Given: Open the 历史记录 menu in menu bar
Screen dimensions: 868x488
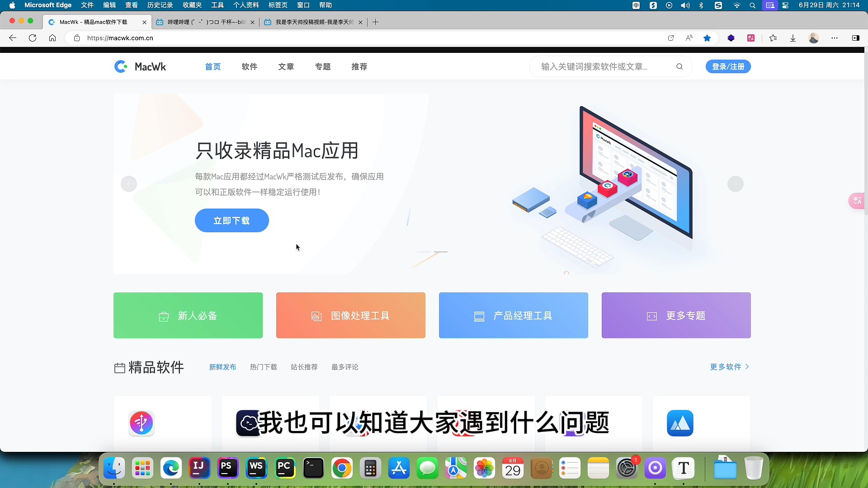Looking at the screenshot, I should click(x=160, y=5).
